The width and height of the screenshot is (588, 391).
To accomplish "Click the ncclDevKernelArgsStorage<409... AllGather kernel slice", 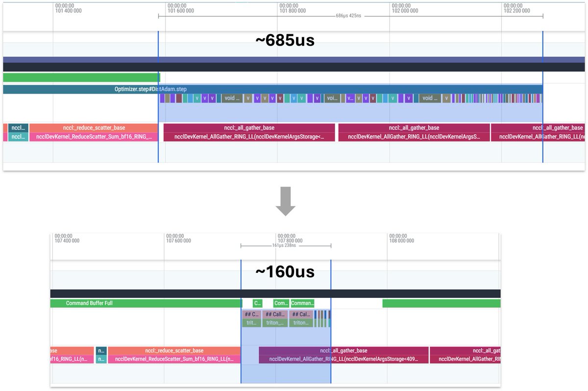I will pyautogui.click(x=343, y=359).
